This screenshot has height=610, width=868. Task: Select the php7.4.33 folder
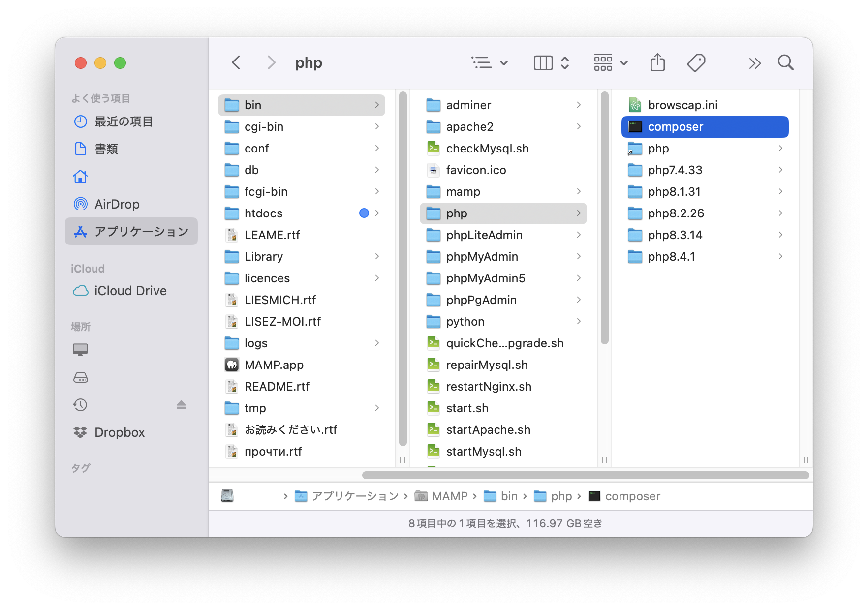coord(705,170)
